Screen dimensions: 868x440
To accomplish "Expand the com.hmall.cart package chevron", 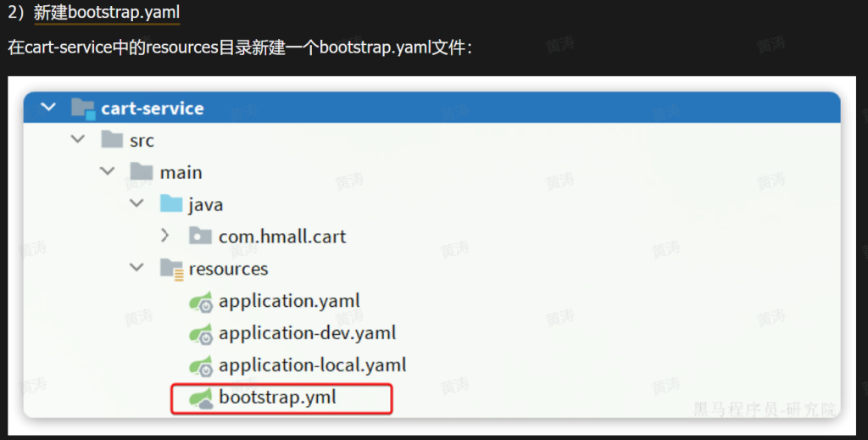I will pyautogui.click(x=166, y=237).
